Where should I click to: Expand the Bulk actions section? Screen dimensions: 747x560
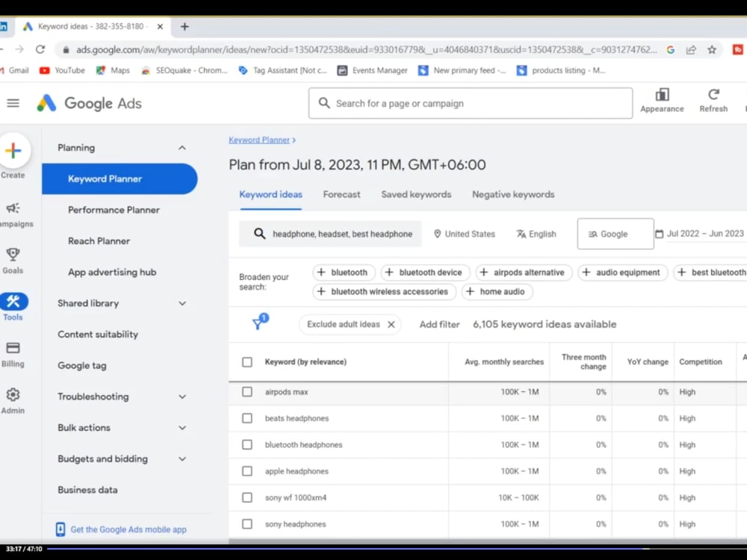point(182,428)
